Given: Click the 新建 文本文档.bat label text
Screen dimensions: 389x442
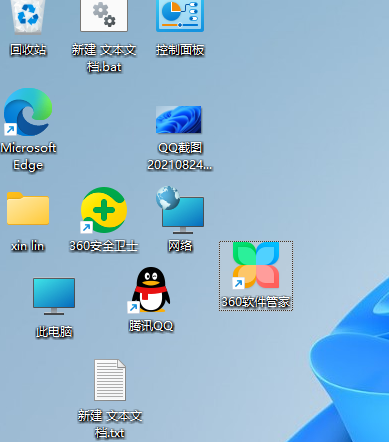Looking at the screenshot, I should point(104,59).
